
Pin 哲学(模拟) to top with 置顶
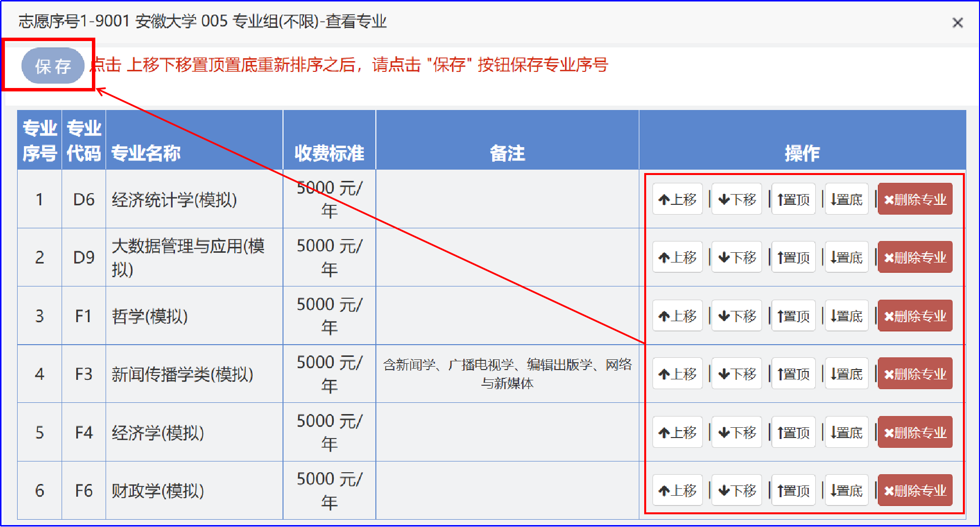pos(793,316)
